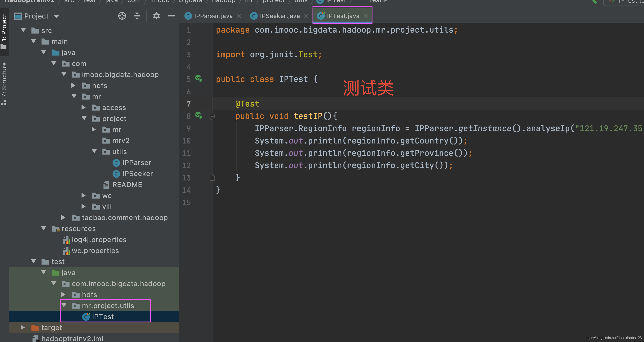Close the IPTest.java tab
The height and width of the screenshot is (342, 644).
point(366,16)
